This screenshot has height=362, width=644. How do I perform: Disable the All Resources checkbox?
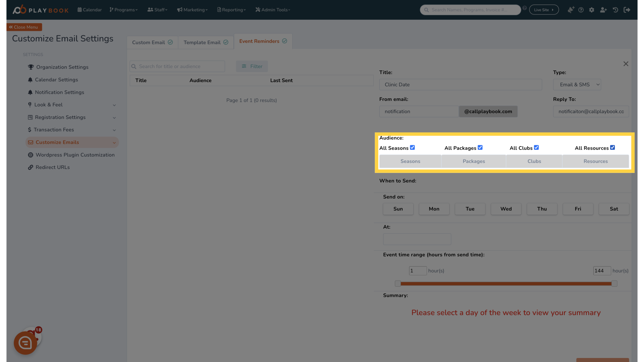tap(612, 147)
